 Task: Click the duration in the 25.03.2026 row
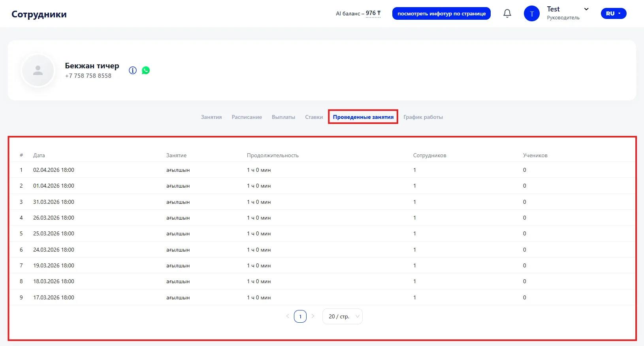tap(259, 233)
